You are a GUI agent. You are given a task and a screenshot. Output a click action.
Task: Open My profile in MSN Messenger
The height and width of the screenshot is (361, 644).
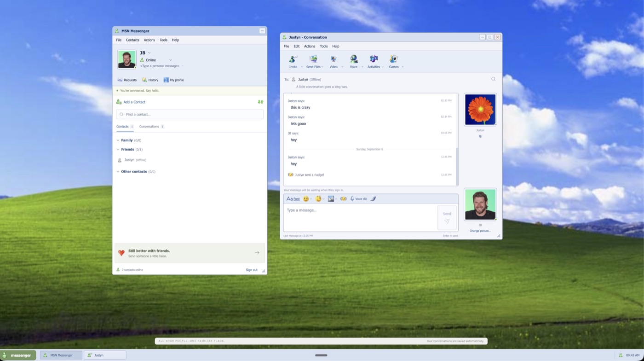(173, 80)
